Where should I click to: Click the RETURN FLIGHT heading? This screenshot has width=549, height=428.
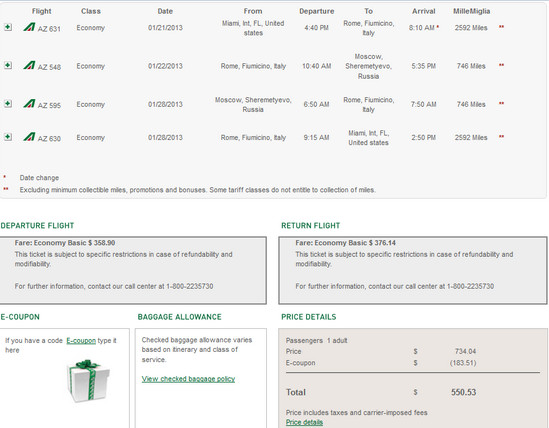coord(311,226)
